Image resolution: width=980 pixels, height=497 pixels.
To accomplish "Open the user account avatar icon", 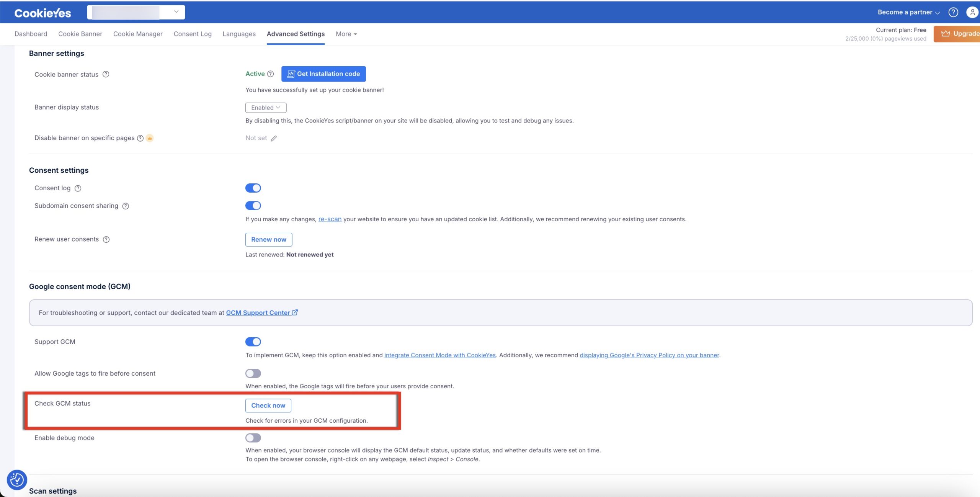I will [973, 12].
